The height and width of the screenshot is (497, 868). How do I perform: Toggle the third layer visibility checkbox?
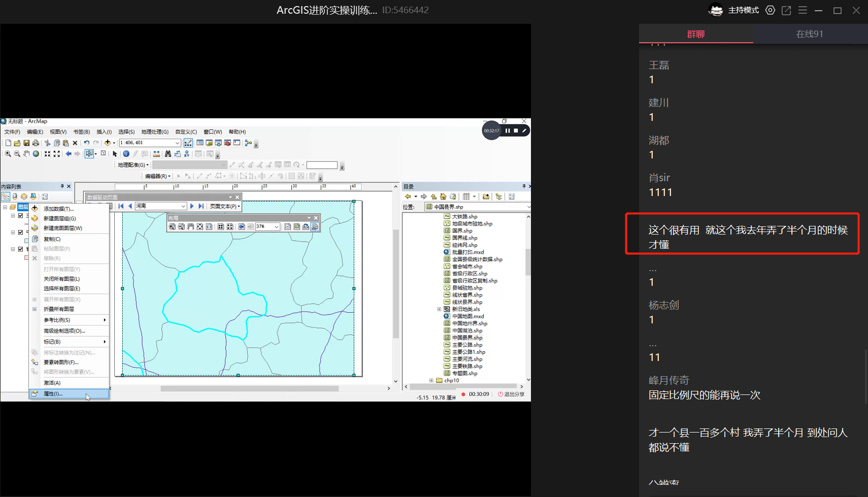pyautogui.click(x=21, y=249)
